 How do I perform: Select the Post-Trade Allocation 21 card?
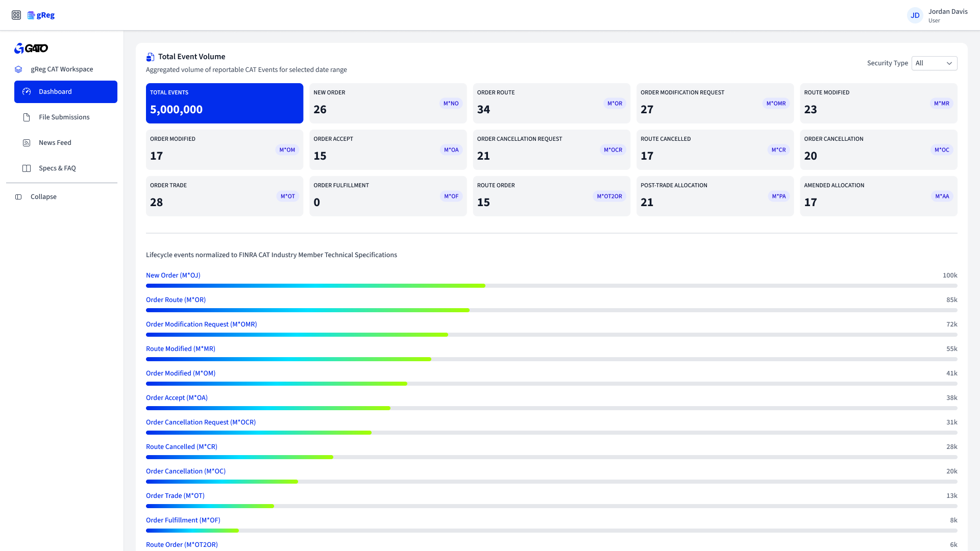click(715, 196)
